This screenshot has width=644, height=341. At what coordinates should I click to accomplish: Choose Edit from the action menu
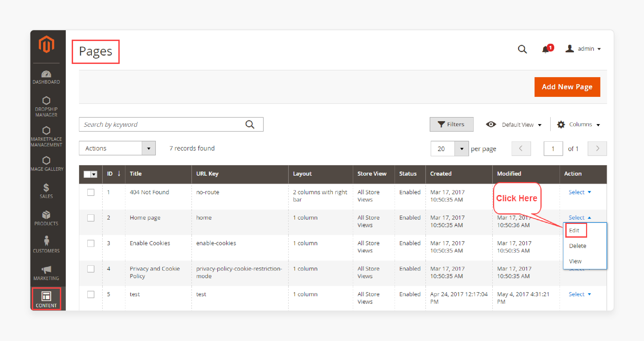[574, 230]
